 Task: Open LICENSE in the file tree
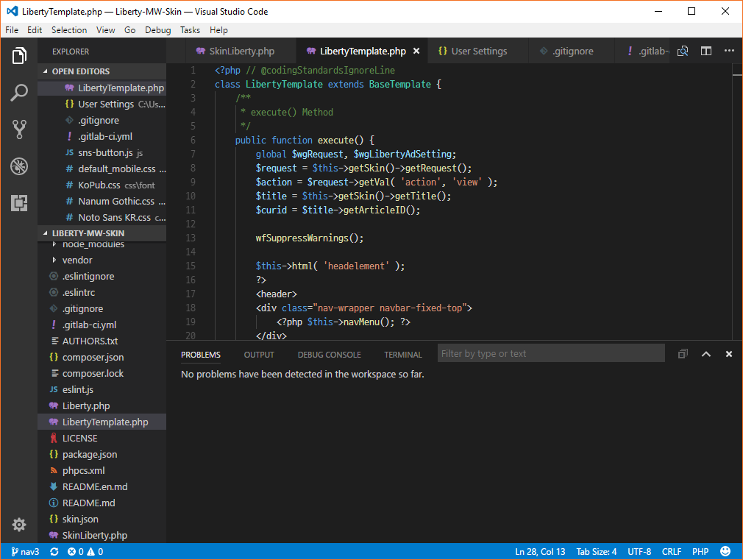point(102,438)
